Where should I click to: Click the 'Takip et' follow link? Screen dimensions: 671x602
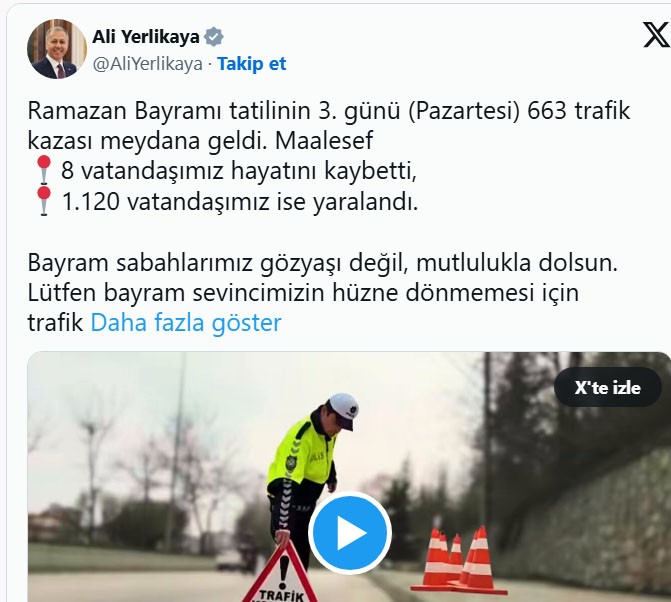click(252, 64)
